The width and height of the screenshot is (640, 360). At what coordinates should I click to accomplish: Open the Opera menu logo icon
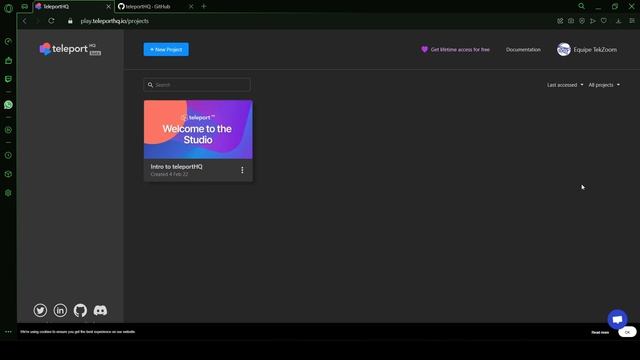click(x=8, y=8)
